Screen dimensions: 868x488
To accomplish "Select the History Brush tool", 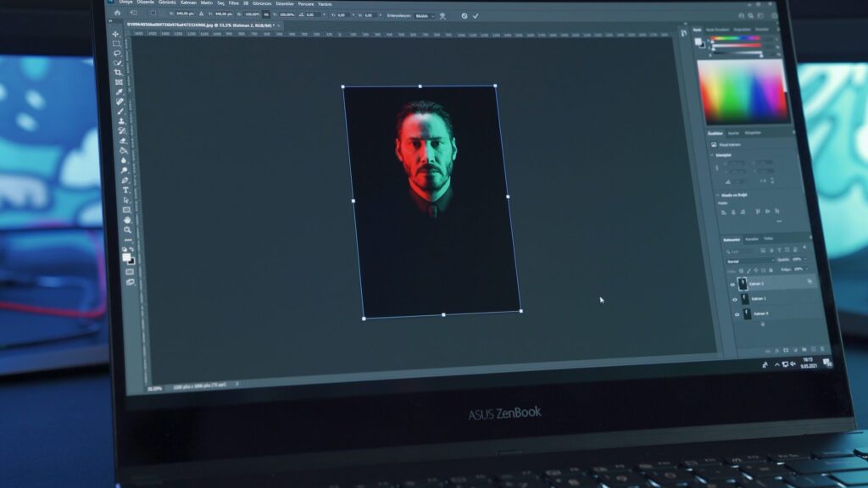I will tap(122, 130).
